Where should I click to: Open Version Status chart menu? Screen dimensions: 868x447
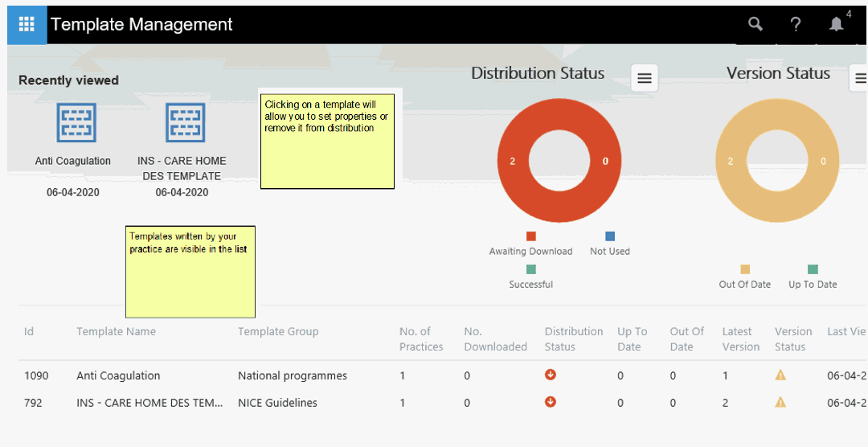[x=858, y=78]
